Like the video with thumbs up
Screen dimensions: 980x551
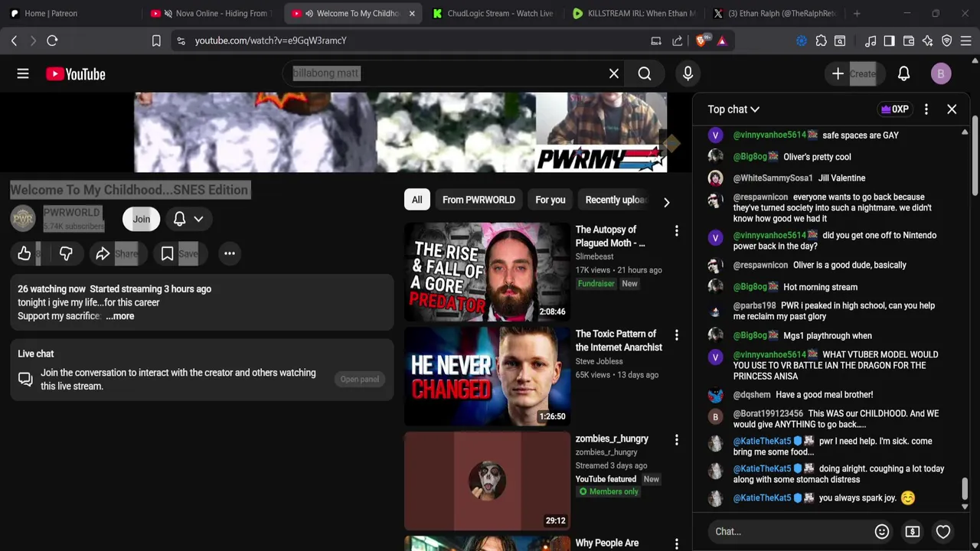pos(24,253)
